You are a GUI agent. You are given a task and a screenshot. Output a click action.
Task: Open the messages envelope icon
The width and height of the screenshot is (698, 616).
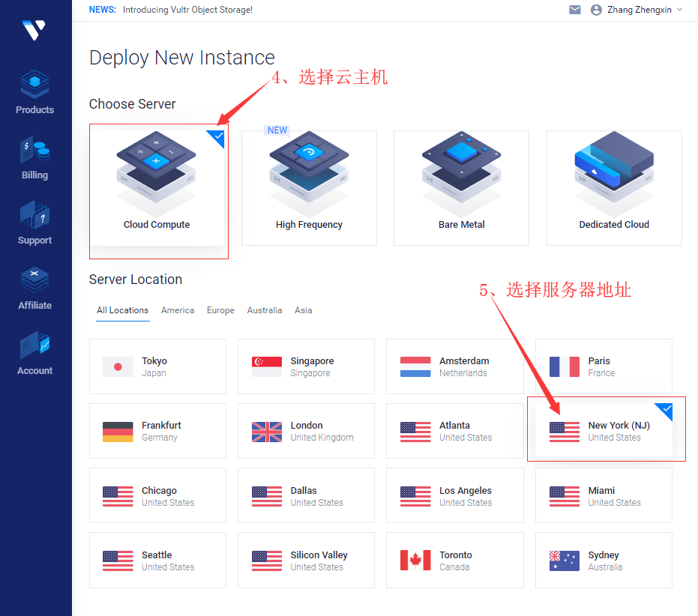click(x=574, y=10)
